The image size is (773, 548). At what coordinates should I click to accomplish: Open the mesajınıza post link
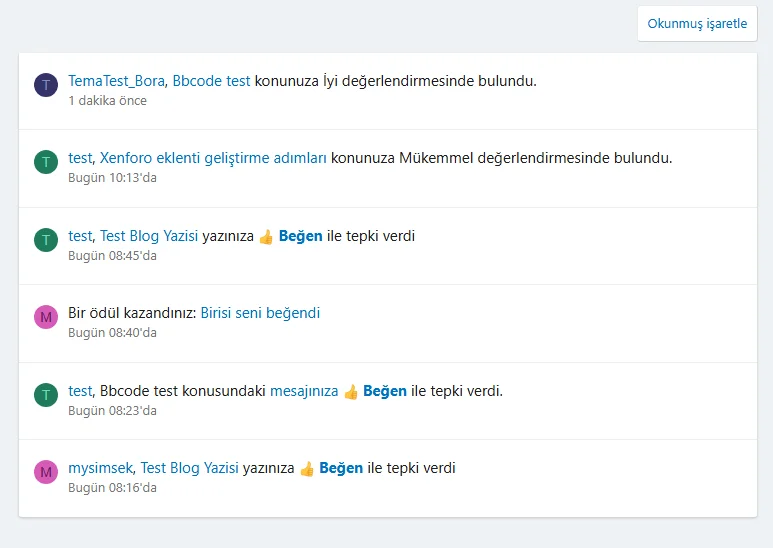tap(304, 391)
